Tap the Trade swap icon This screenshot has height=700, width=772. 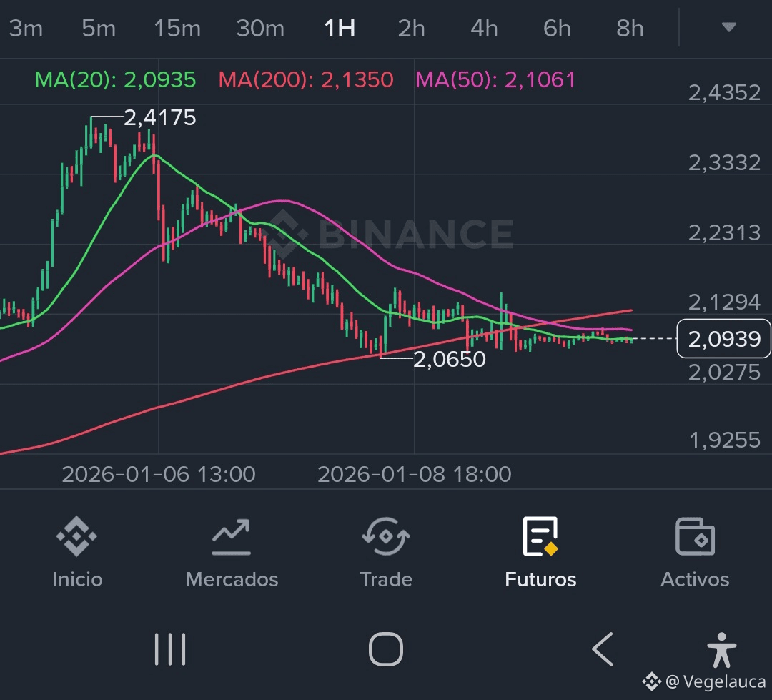(386, 537)
